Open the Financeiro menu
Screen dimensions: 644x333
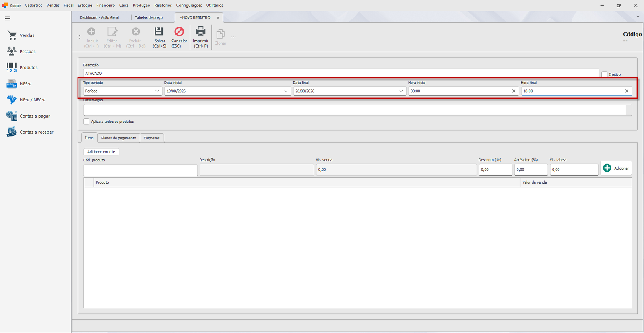tap(105, 5)
